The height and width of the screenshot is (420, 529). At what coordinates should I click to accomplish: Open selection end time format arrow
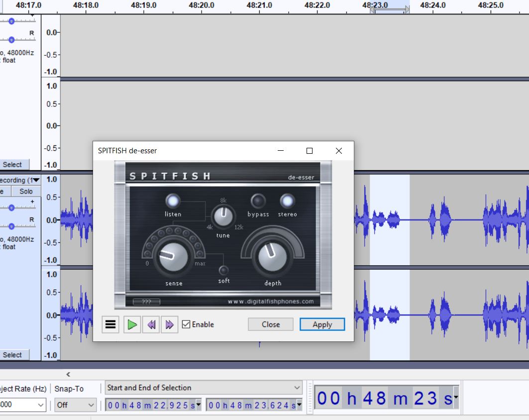(299, 405)
